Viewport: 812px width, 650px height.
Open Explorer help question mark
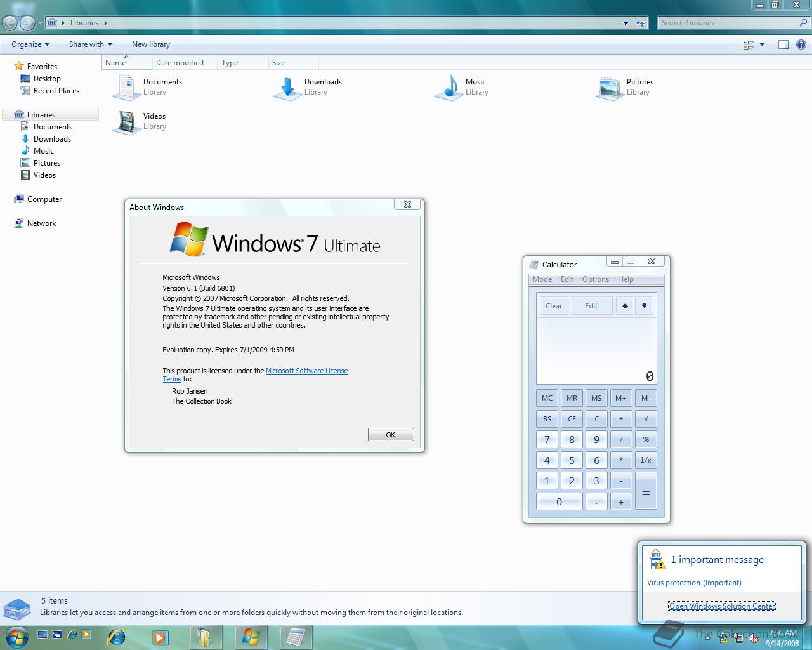[801, 44]
